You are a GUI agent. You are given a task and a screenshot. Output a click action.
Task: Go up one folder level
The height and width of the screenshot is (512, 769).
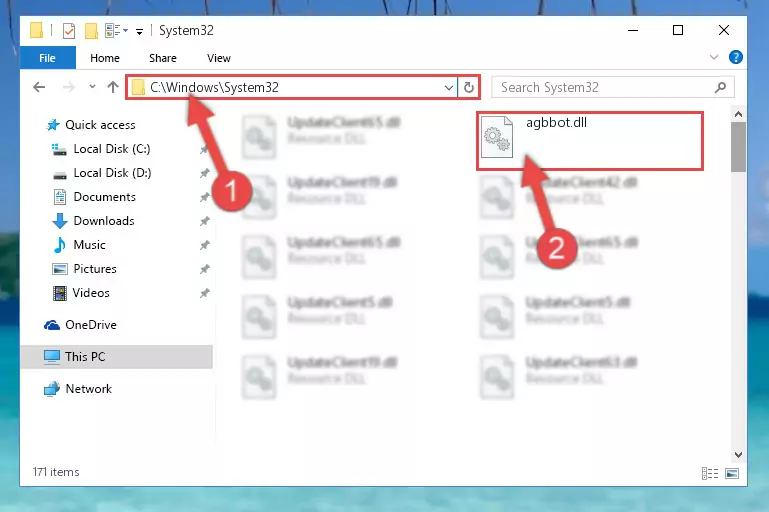pos(113,87)
